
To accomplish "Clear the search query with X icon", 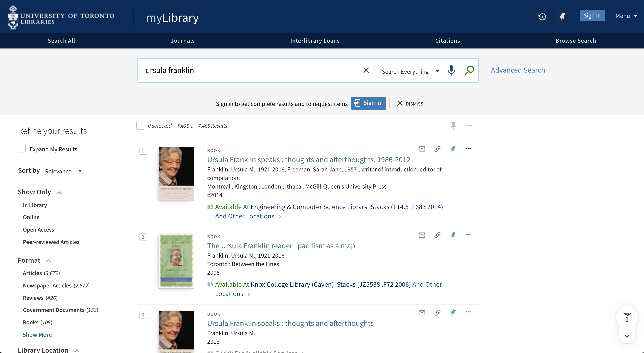I will pyautogui.click(x=366, y=70).
